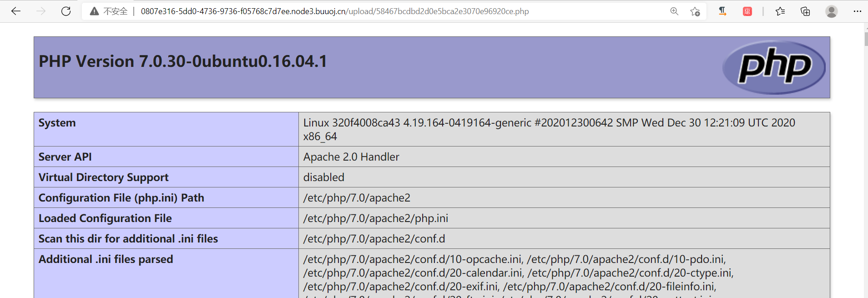Click the Server API label
The width and height of the screenshot is (868, 298).
pos(65,157)
